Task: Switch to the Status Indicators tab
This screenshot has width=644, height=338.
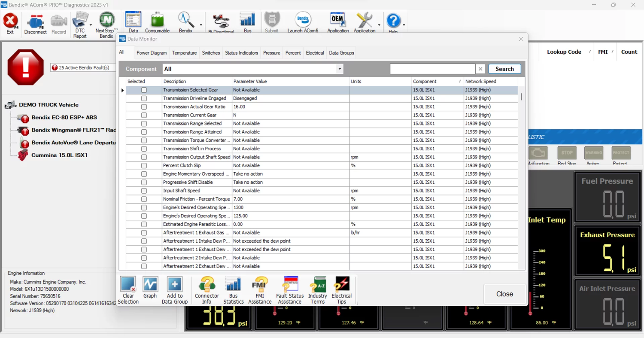Action: 241,53
